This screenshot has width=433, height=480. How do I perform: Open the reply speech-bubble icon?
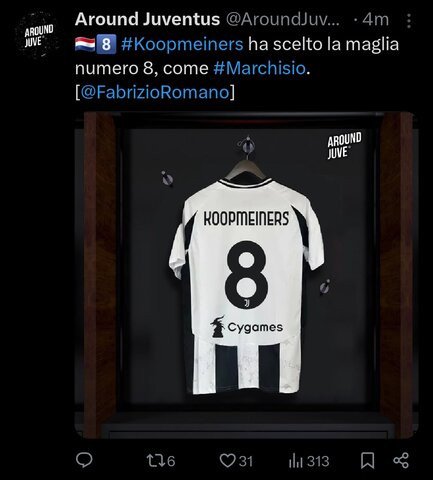tap(84, 460)
